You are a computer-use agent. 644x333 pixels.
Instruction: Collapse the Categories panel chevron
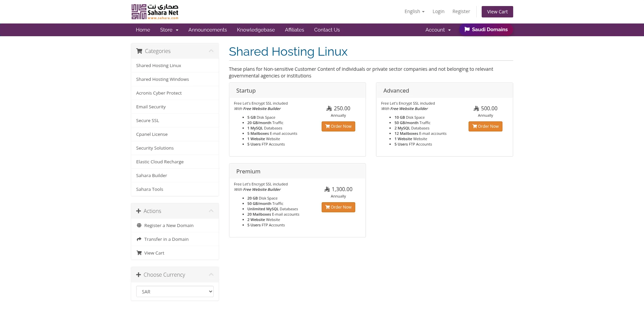click(x=211, y=51)
